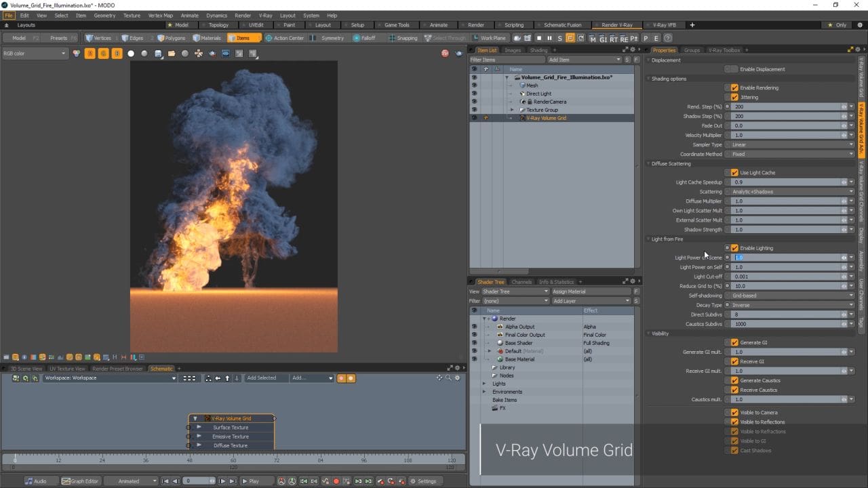Click the Light Power on Scene value field
Screen dimensions: 868x488
[787, 258]
